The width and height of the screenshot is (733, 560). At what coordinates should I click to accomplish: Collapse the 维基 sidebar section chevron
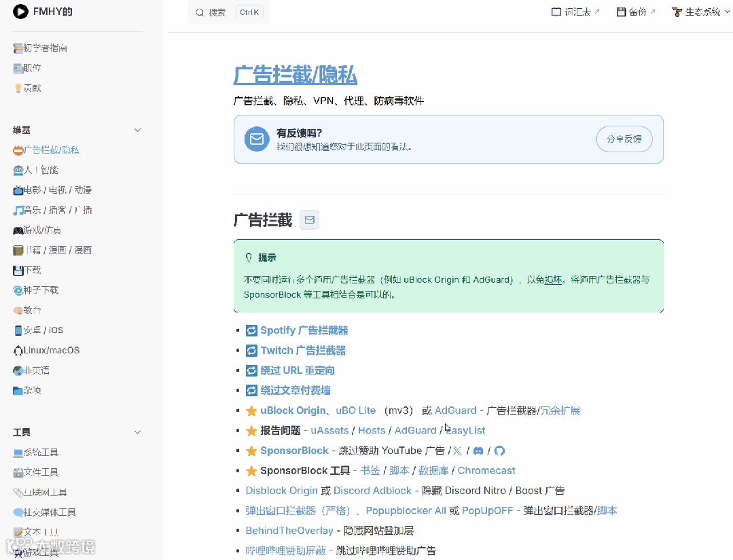(137, 130)
